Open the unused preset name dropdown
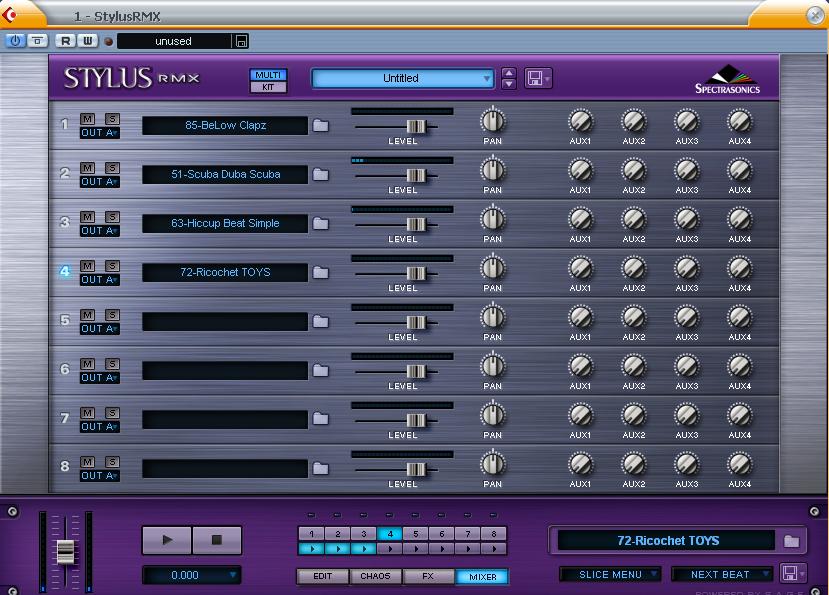The width and height of the screenshot is (829, 595). pos(174,41)
